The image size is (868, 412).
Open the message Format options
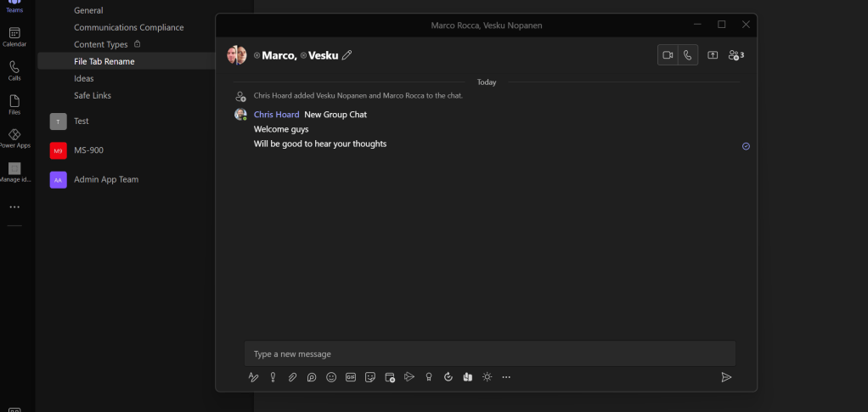[x=253, y=377]
